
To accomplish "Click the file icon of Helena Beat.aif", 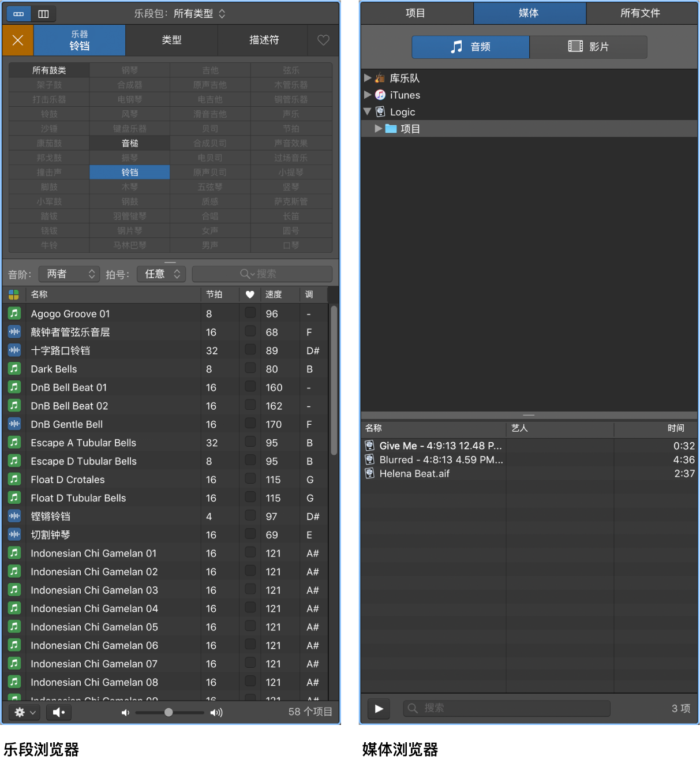I will point(370,473).
